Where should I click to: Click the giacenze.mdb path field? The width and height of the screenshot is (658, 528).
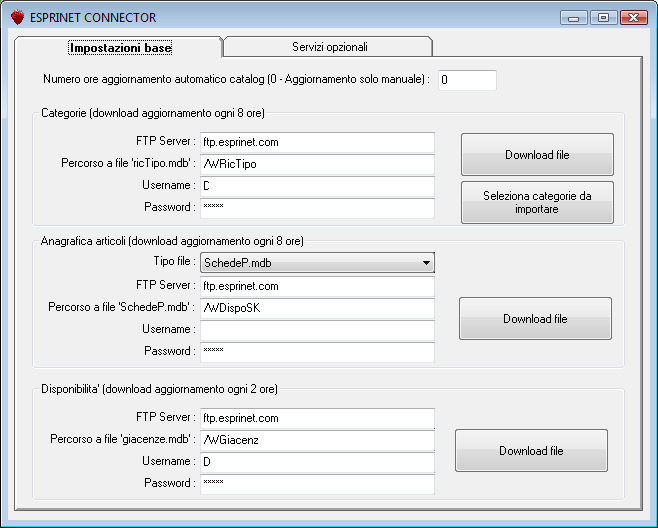317,440
